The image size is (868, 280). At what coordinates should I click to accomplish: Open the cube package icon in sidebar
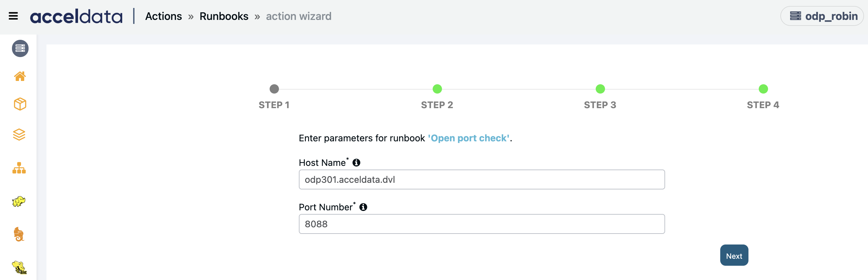click(x=20, y=104)
